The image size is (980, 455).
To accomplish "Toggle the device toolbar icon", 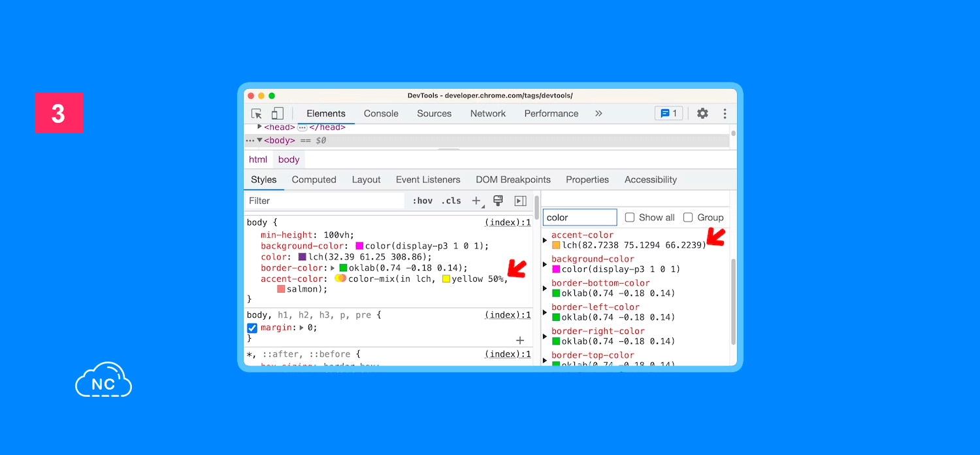I will (278, 114).
